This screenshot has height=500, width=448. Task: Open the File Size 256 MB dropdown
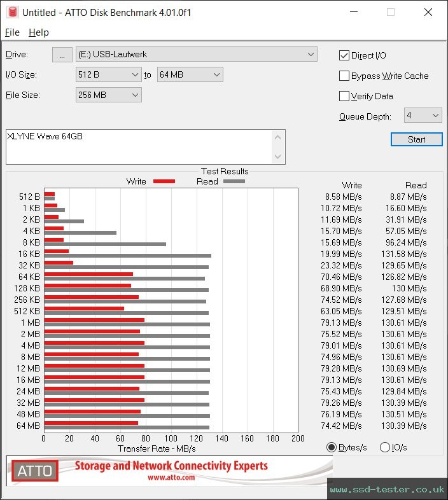(x=108, y=95)
